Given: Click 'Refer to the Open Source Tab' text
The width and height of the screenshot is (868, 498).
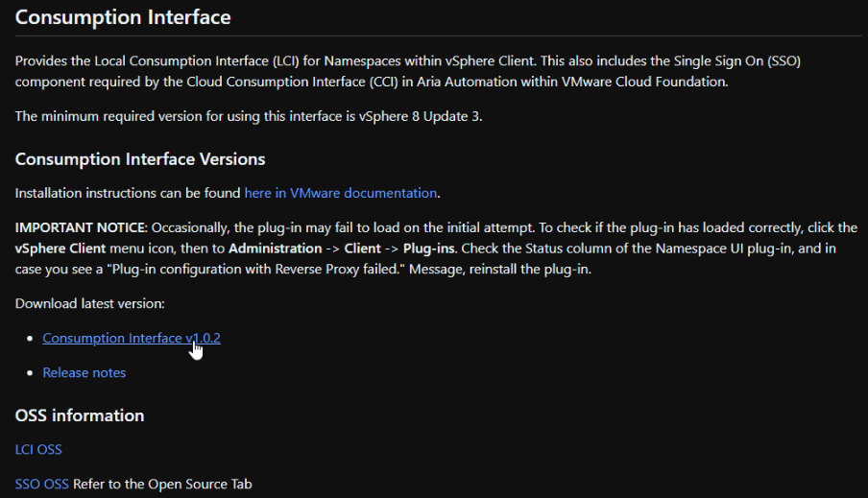Looking at the screenshot, I should pos(162,485).
